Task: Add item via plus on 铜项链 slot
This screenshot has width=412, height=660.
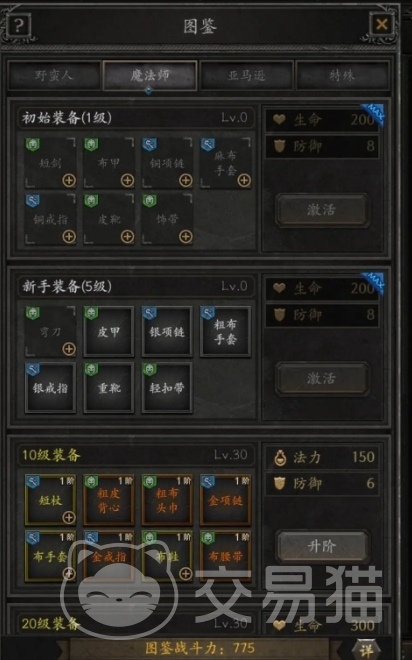Action: coord(186,181)
